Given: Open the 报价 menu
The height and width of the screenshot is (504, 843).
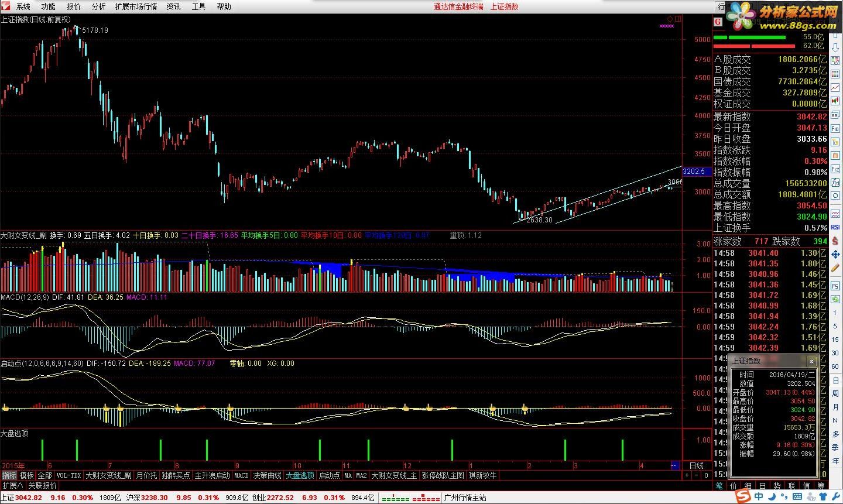Looking at the screenshot, I should pos(74,6).
